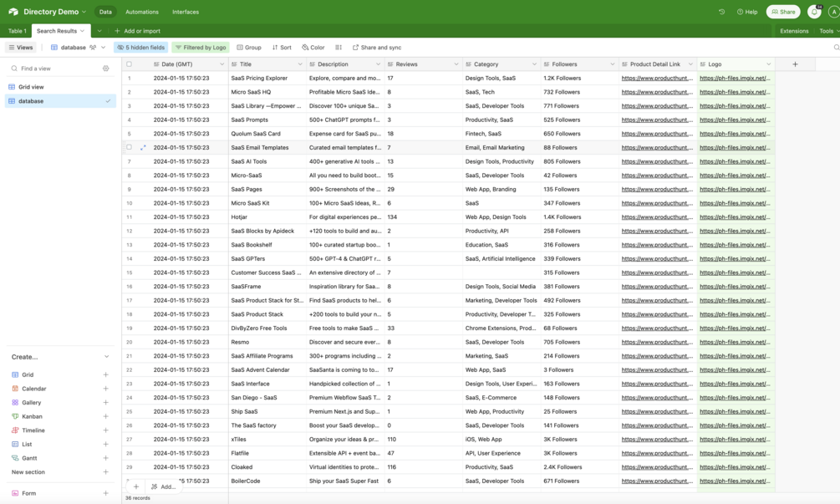The height and width of the screenshot is (504, 840).
Task: Add a new Form view
Action: [105, 494]
